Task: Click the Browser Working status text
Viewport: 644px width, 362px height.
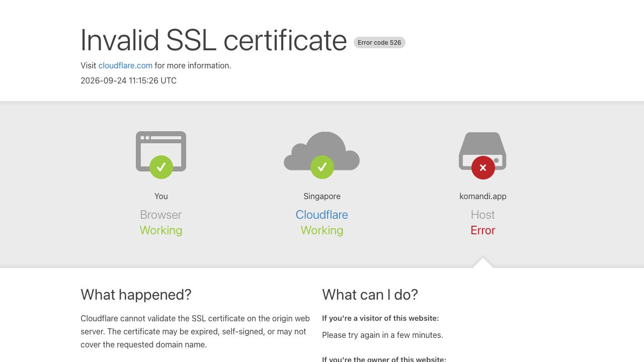Action: [161, 230]
